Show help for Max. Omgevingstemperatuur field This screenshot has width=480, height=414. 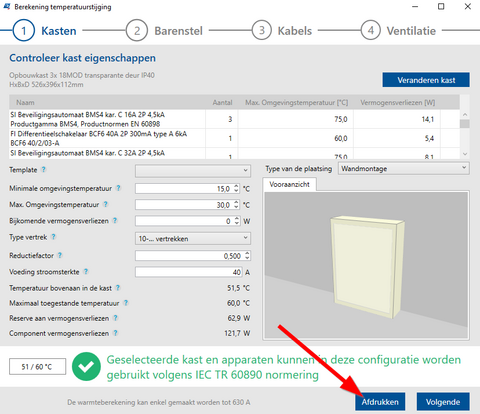click(105, 204)
